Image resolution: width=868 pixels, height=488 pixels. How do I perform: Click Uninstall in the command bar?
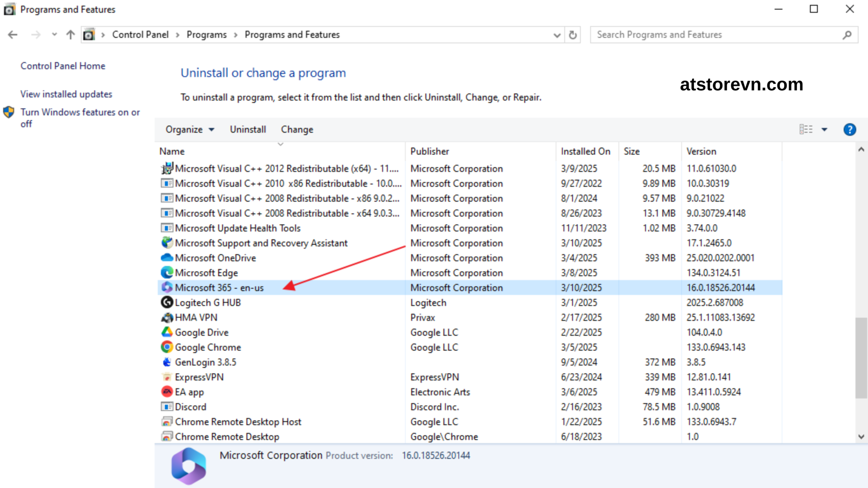(248, 129)
